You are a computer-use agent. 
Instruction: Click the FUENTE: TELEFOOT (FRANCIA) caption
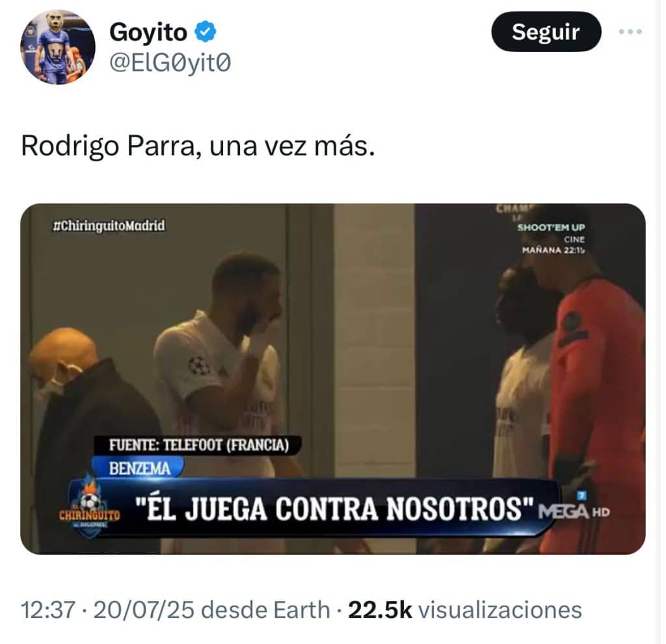coord(198,445)
